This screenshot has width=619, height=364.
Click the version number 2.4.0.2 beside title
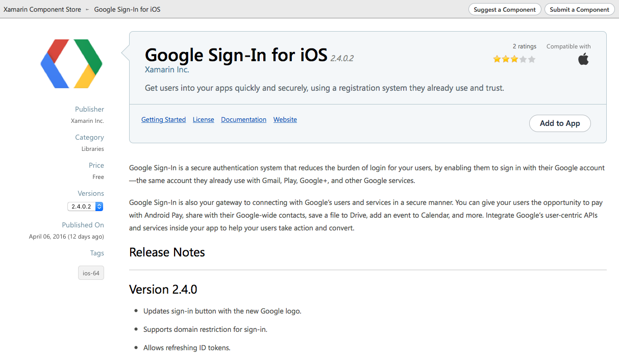[x=342, y=58]
